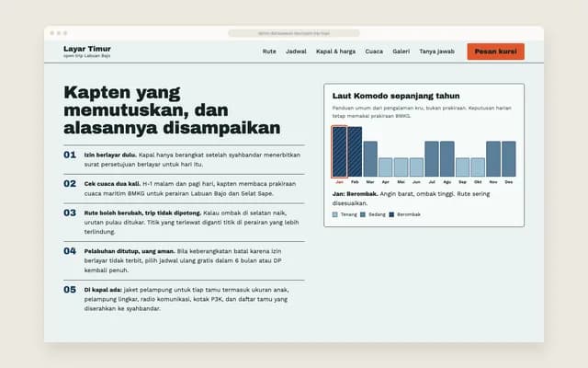588x368 pixels.
Task: Select Cuaca in navigation
Action: (x=374, y=52)
